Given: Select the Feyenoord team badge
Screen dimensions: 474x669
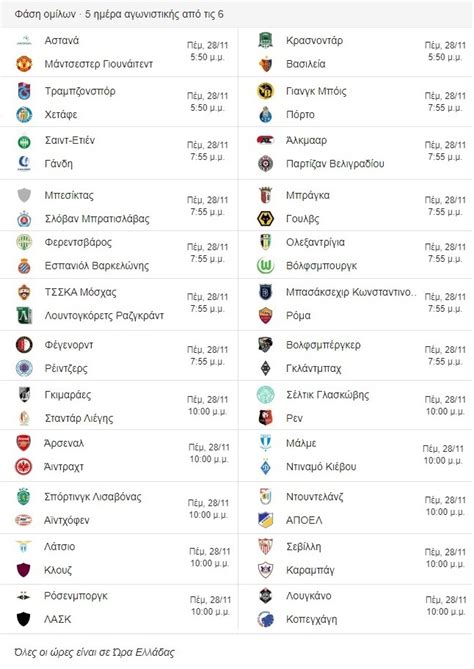Looking at the screenshot, I should point(24,345).
